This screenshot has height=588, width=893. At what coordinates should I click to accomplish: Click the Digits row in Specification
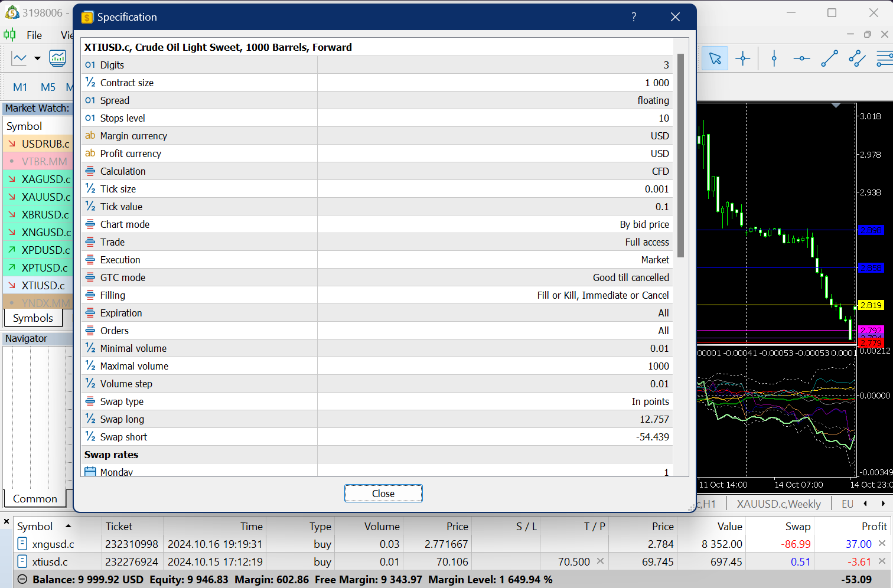coord(377,65)
